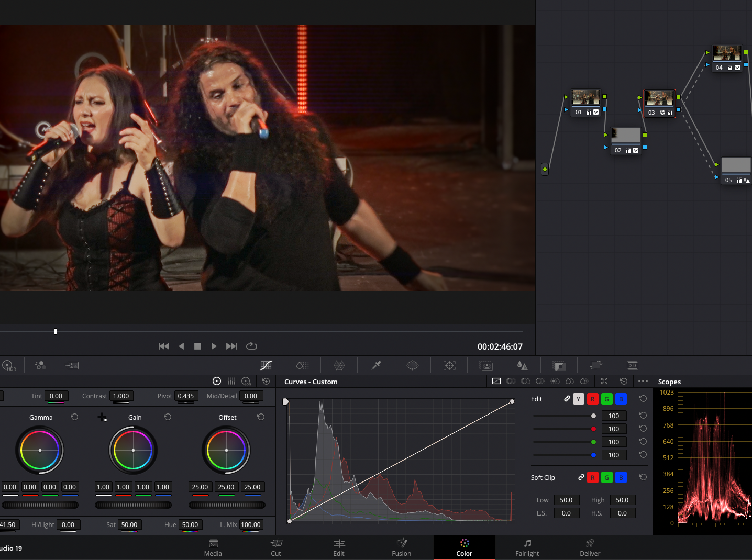Image resolution: width=752 pixels, height=560 pixels.
Task: Open the Power Window palette
Action: (413, 365)
